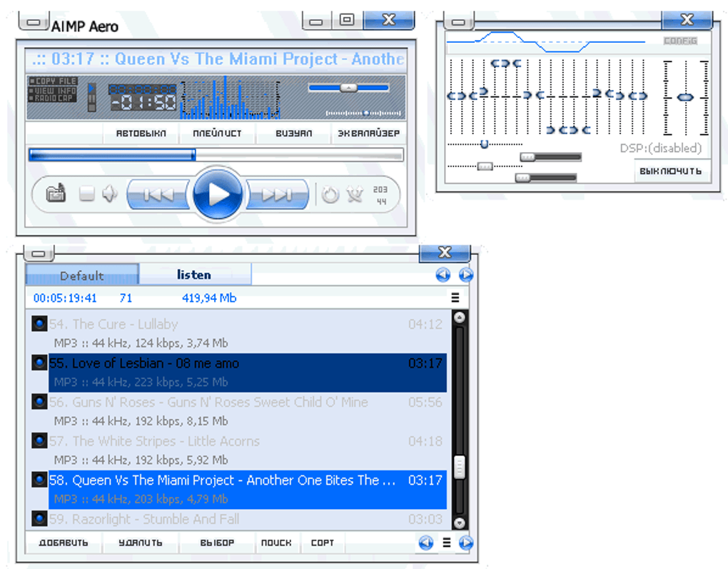Click playlist scrollbar up arrow
This screenshot has height=569, width=728.
(459, 318)
